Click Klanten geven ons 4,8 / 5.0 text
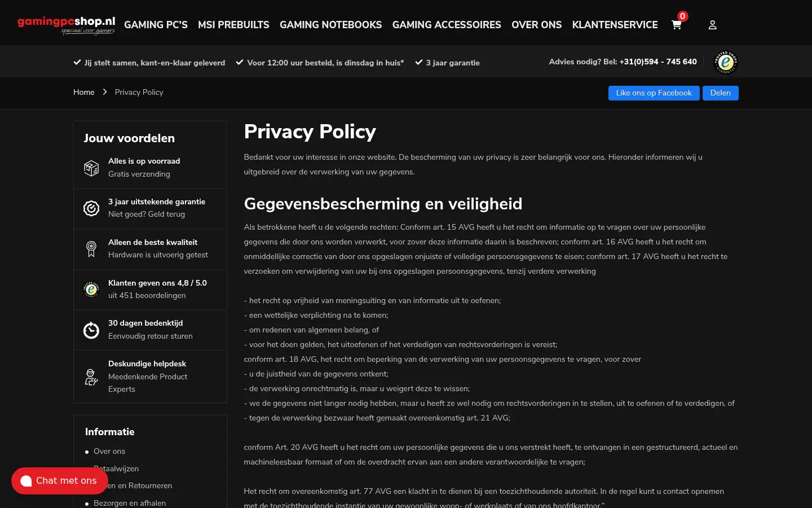The width and height of the screenshot is (812, 508). pyautogui.click(x=157, y=283)
